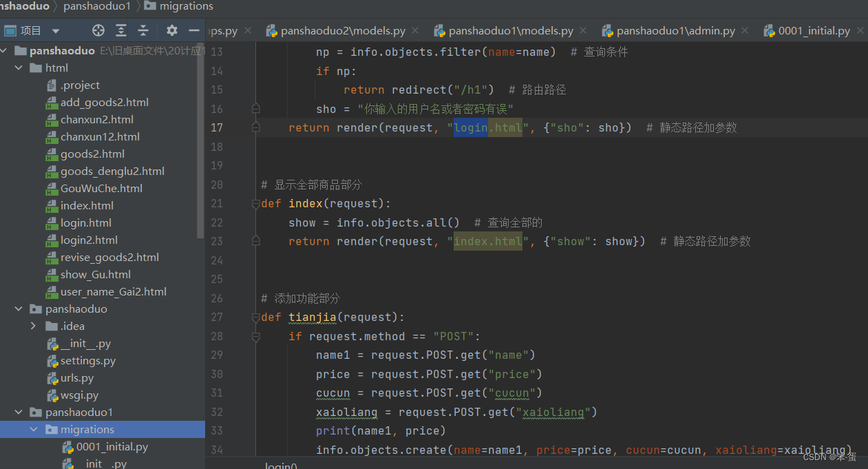Viewport: 868px width, 469px height.
Task: Open the Project panel settings gear
Action: [x=171, y=30]
